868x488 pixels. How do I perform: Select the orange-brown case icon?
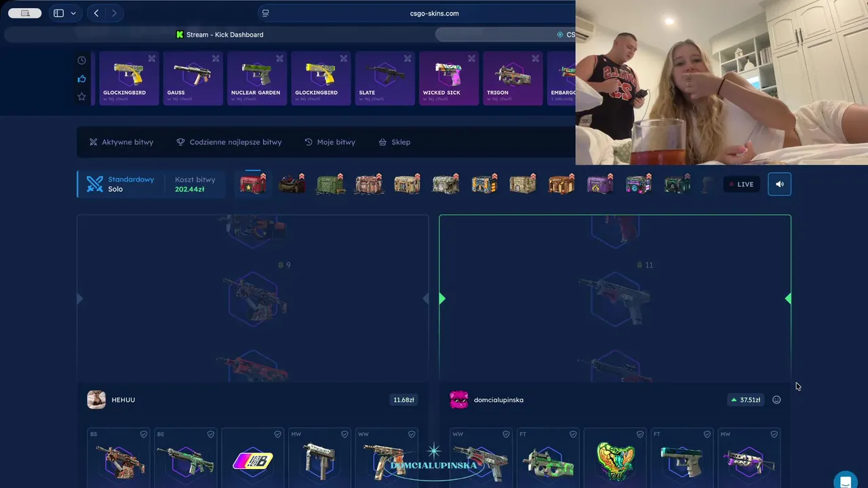pyautogui.click(x=561, y=184)
